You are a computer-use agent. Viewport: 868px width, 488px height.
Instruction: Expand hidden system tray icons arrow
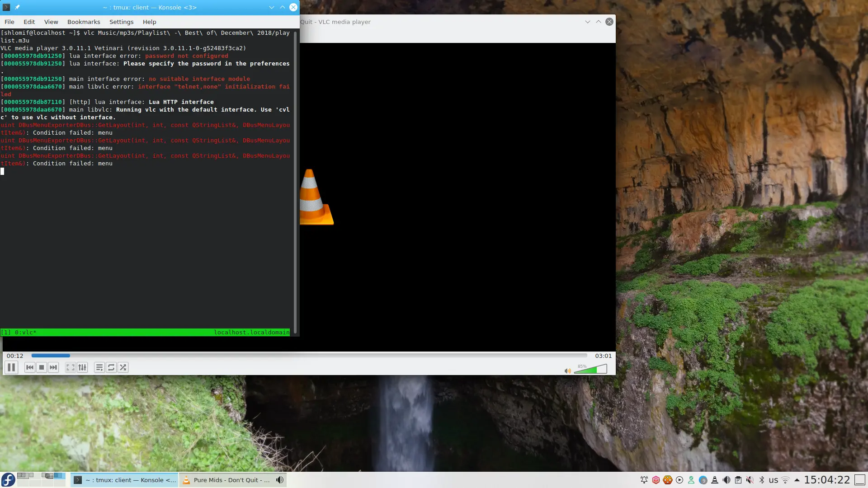(797, 480)
